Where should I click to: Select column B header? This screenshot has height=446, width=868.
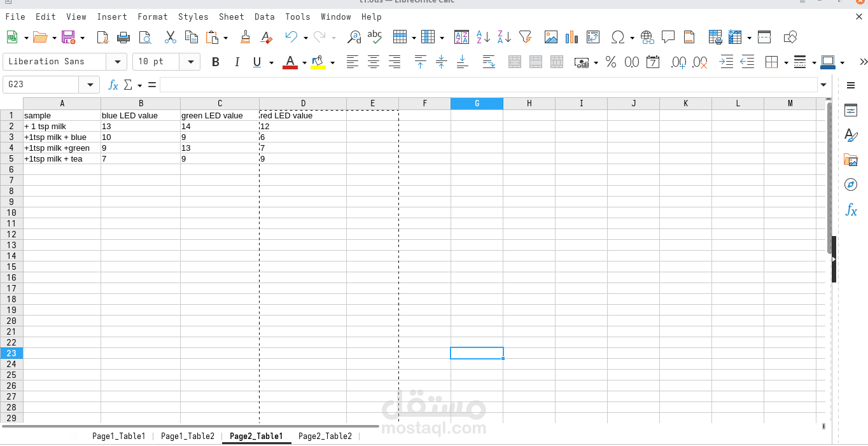coord(141,104)
